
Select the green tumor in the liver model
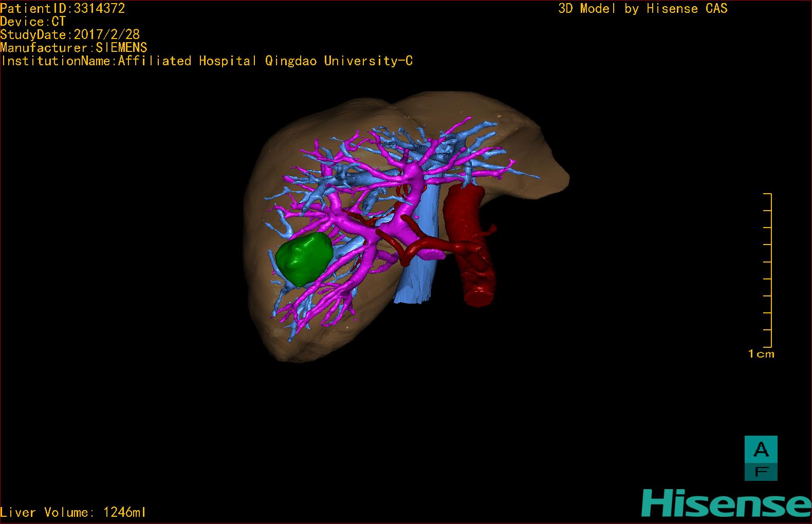(304, 258)
